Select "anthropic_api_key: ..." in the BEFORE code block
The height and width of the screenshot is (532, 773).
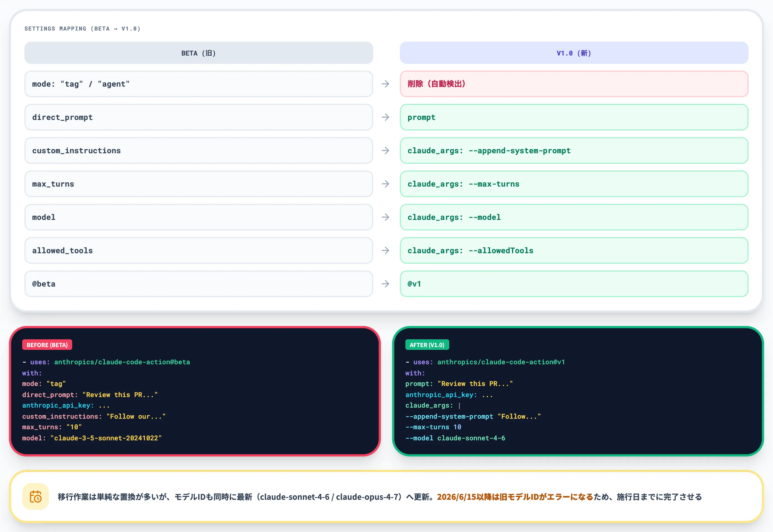click(66, 405)
